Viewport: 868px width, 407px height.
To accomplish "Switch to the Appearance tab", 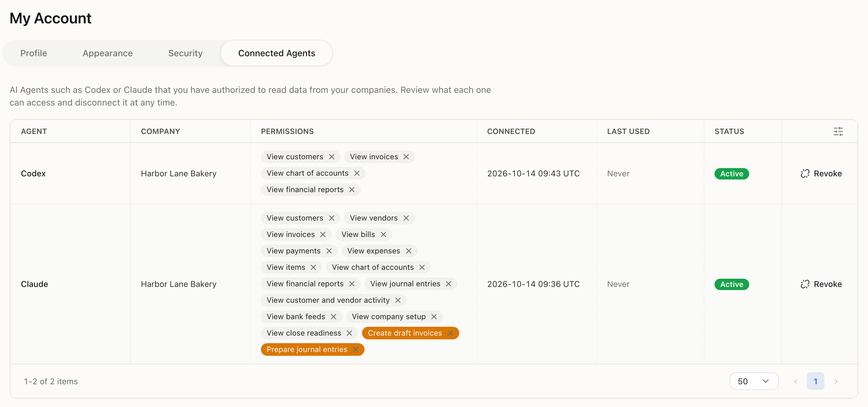I will (108, 53).
